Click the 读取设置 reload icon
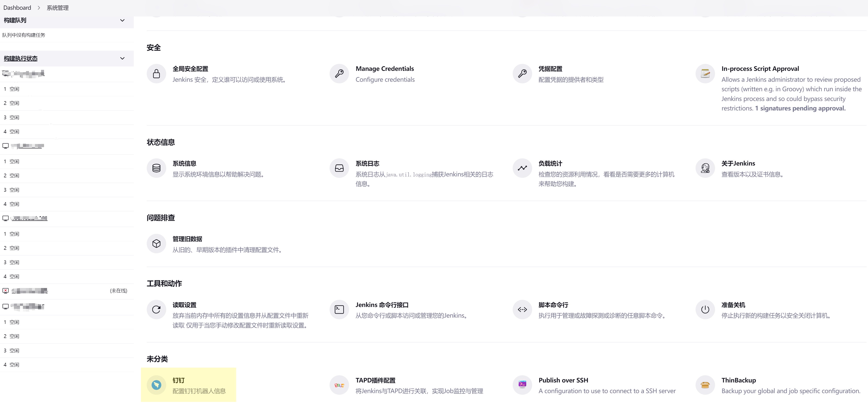Screen dimensions: 868x407 (156, 309)
